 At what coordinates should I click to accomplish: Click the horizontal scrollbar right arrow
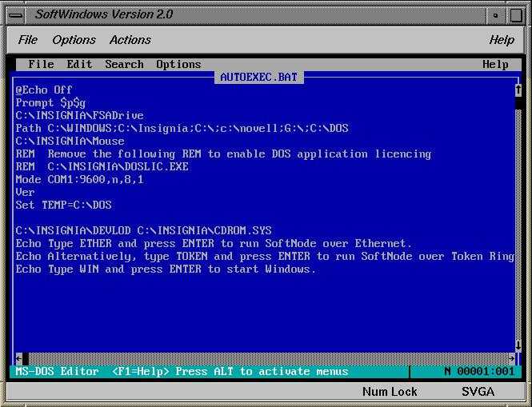512,358
